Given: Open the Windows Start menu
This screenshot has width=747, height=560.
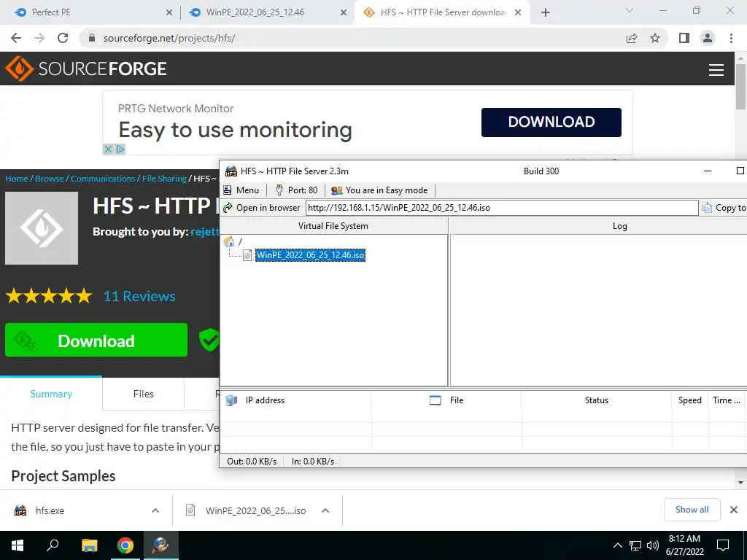Looking at the screenshot, I should click(18, 545).
